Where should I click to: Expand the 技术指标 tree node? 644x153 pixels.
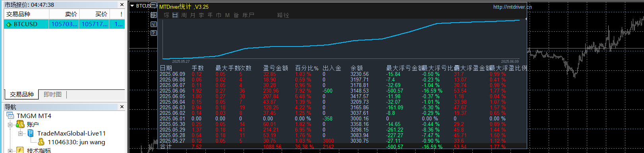[x=10, y=151]
